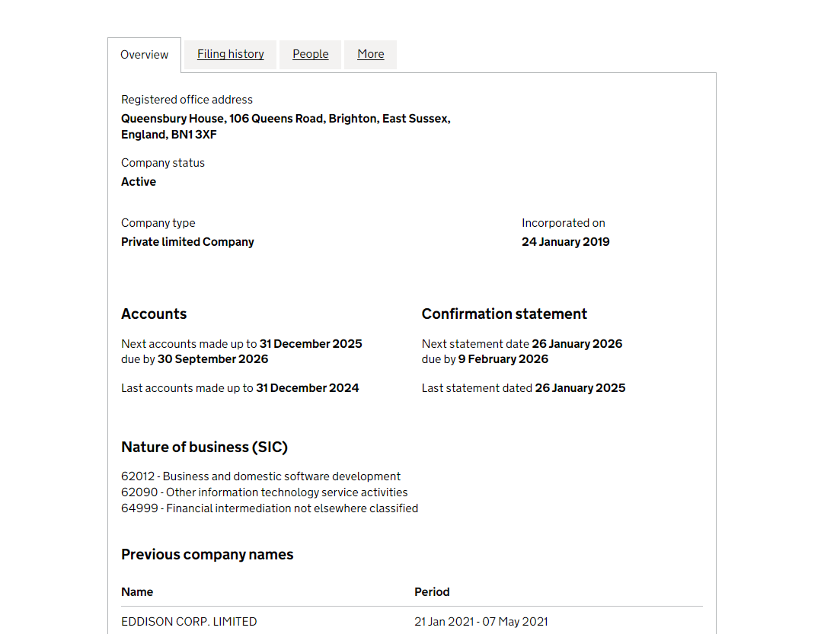Click the Last accounts made up to line
Screen dimensions: 840x634
click(x=240, y=388)
